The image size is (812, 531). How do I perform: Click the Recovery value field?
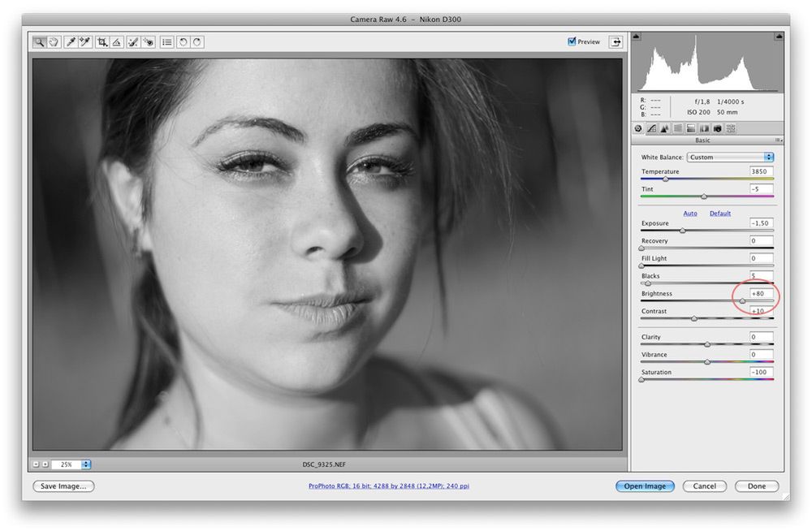point(762,241)
